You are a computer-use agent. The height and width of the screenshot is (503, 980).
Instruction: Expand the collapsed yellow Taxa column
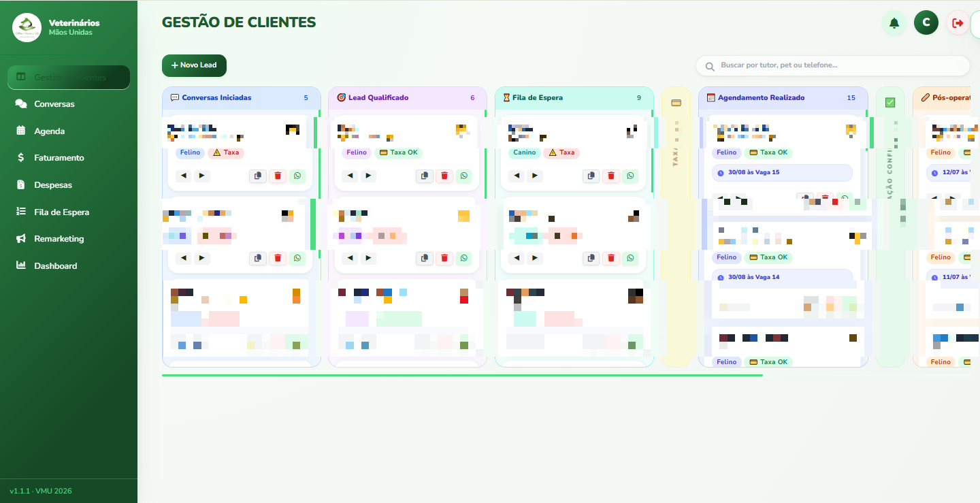[x=676, y=227]
